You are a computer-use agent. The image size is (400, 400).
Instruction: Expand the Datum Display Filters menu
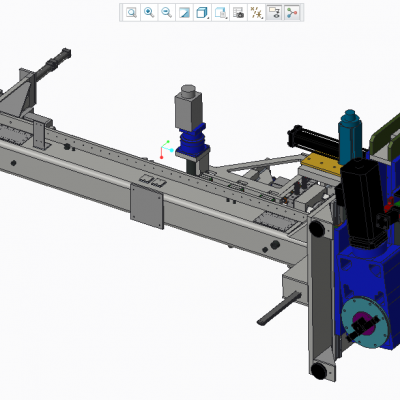pos(256,13)
